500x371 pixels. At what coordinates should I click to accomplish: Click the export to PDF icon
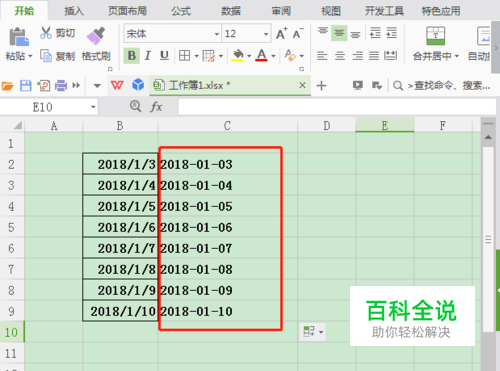pyautogui.click(x=44, y=86)
